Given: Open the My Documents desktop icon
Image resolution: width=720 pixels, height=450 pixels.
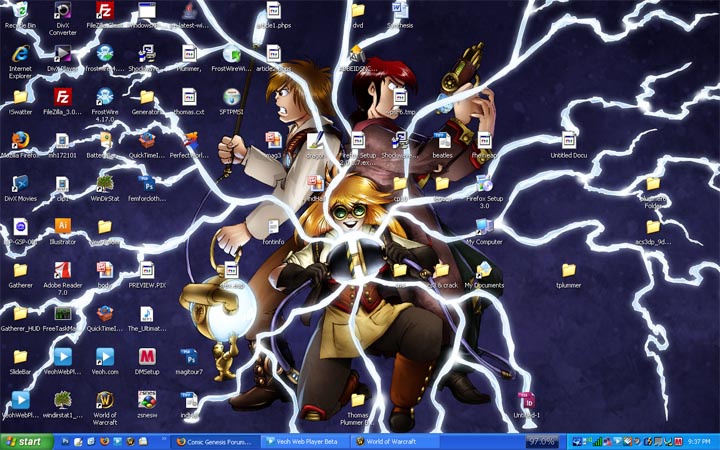Looking at the screenshot, I should [x=484, y=270].
